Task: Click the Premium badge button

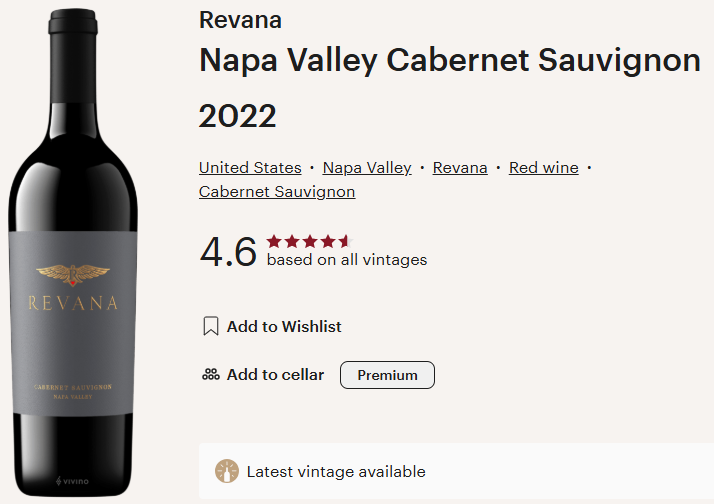Action: pos(387,375)
